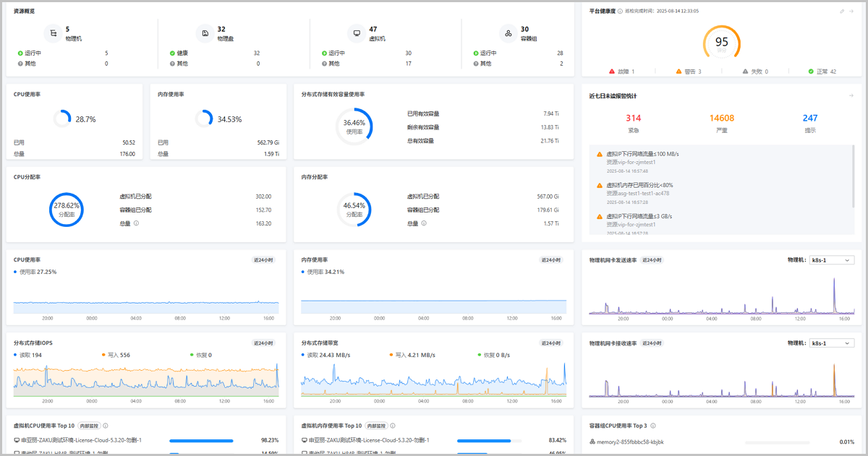Click arrow icon in platform health panel header
Screen dimensions: 868x456
pos(852,12)
